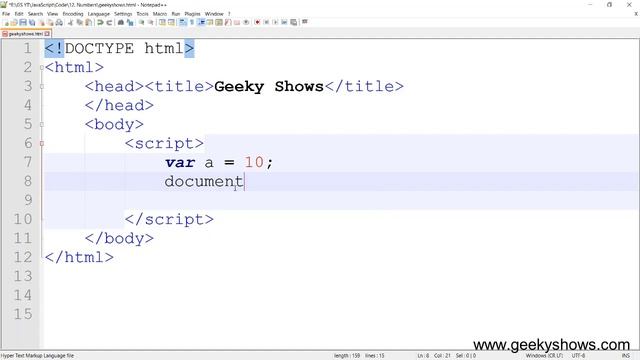Toggle Show All Characters icon
This screenshot has height=360, width=640.
tap(192, 22)
